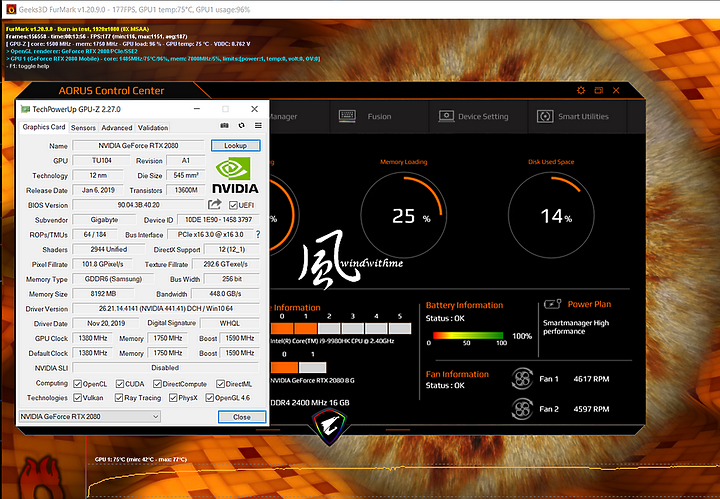Click the Disk Used Space 14% gauge

click(551, 215)
